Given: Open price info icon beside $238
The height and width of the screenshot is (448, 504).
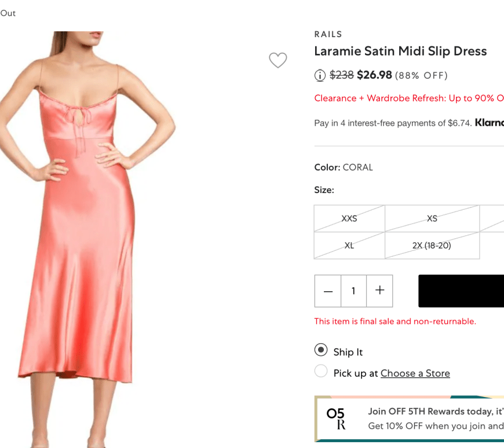Looking at the screenshot, I should [320, 75].
